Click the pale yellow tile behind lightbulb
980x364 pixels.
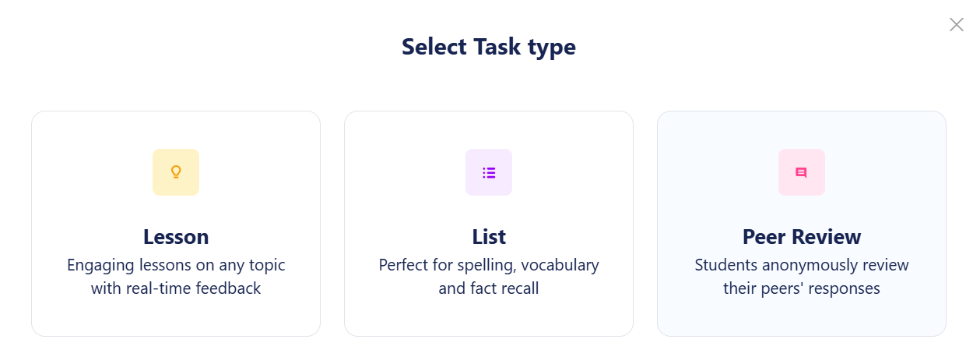click(x=176, y=172)
